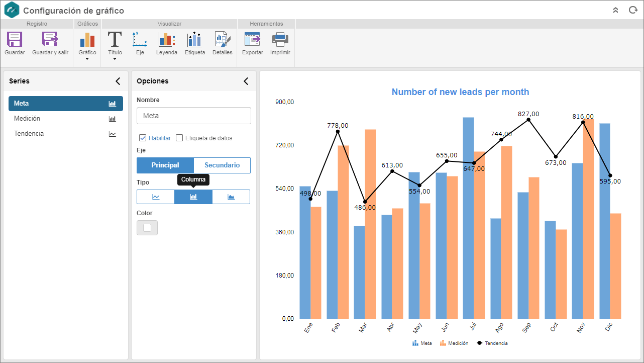Click the Etiqueta label icon
Screen dimensions: 644x363
194,40
